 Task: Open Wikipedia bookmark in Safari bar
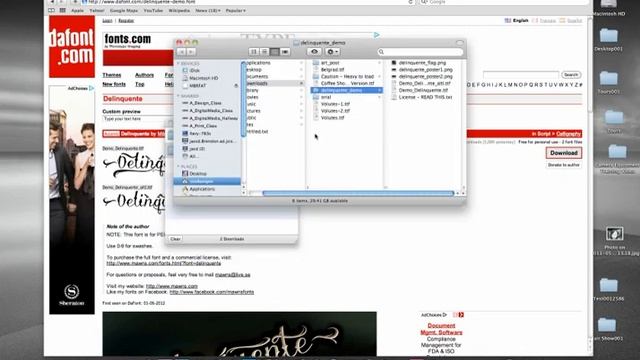[179, 11]
